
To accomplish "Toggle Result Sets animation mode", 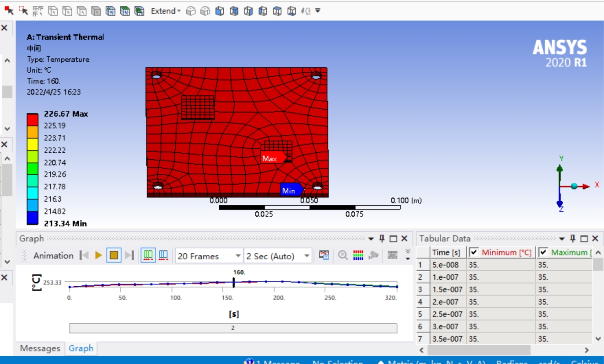I will (x=163, y=256).
